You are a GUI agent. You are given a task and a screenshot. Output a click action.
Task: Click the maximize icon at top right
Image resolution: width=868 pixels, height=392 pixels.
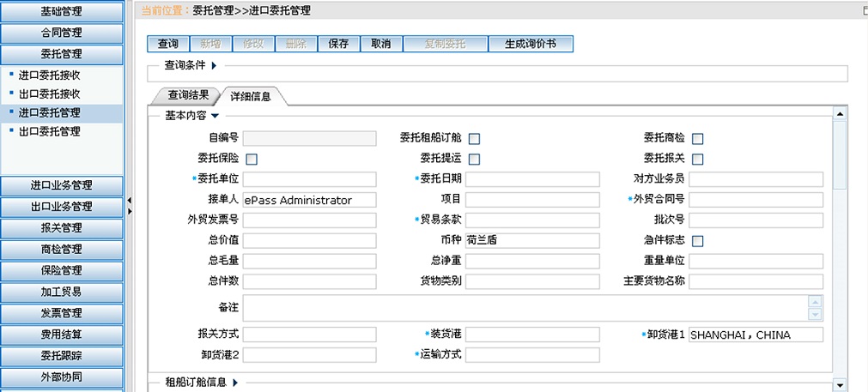click(x=863, y=10)
